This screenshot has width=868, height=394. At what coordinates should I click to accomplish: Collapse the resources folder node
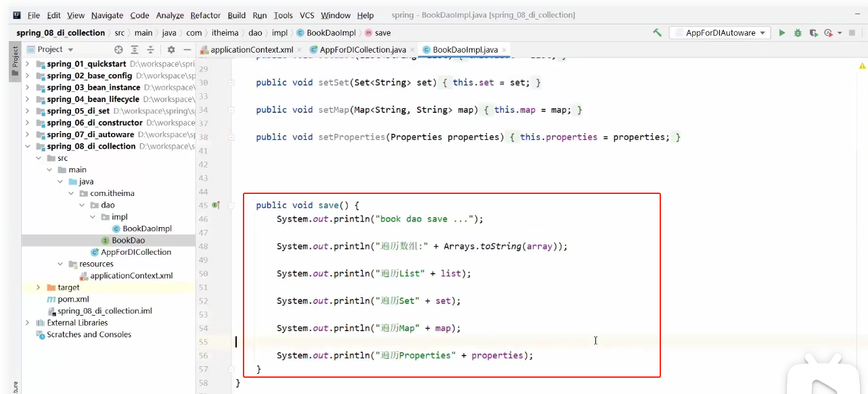pyautogui.click(x=60, y=264)
